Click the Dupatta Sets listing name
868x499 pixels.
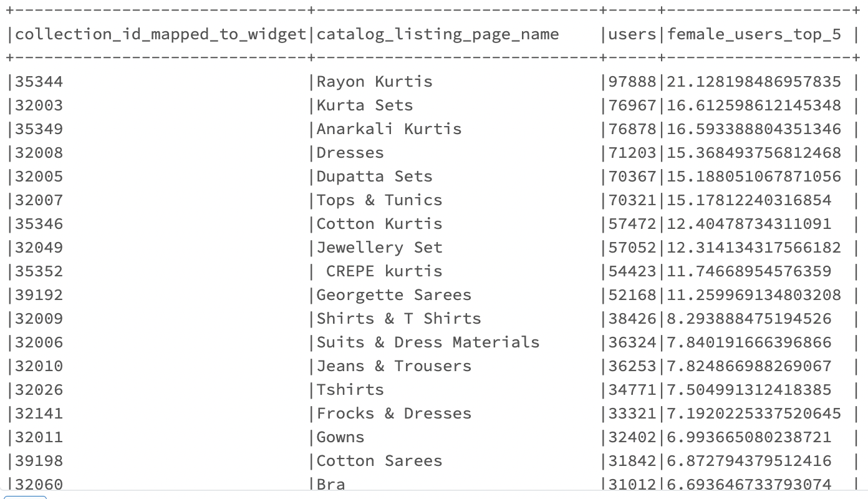(x=374, y=177)
